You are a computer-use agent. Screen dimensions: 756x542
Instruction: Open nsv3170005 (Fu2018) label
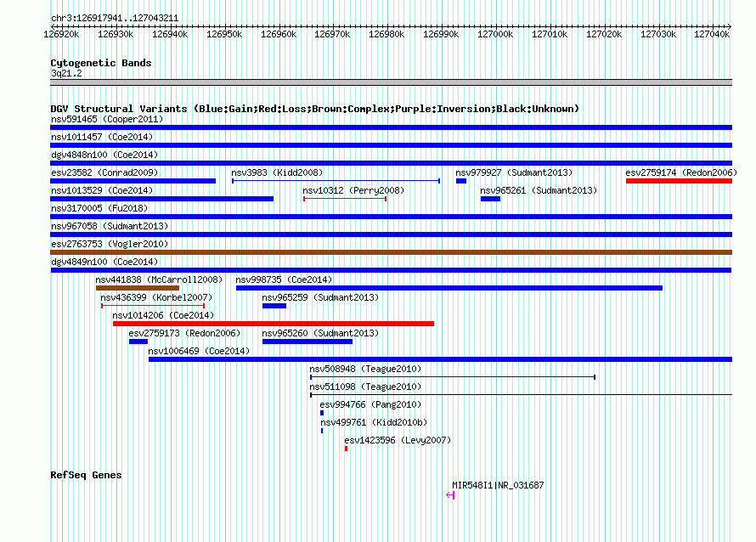(x=99, y=208)
